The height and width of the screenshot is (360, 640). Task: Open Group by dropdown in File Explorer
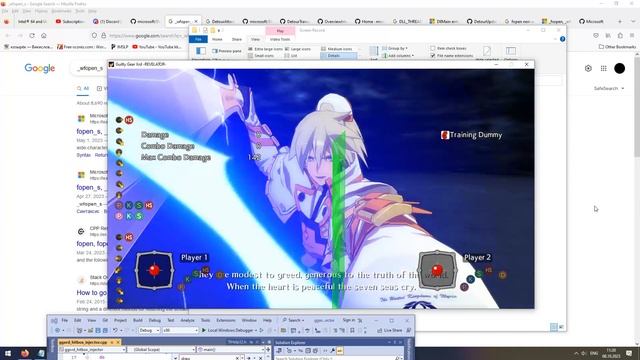[395, 48]
